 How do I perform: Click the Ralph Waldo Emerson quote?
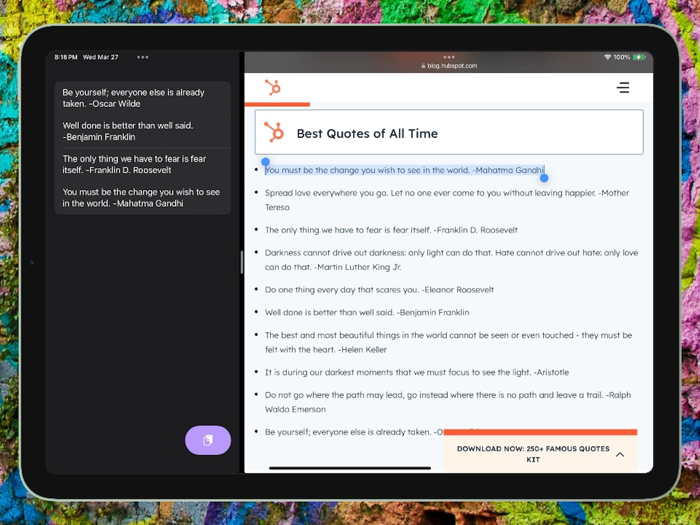coord(448,402)
